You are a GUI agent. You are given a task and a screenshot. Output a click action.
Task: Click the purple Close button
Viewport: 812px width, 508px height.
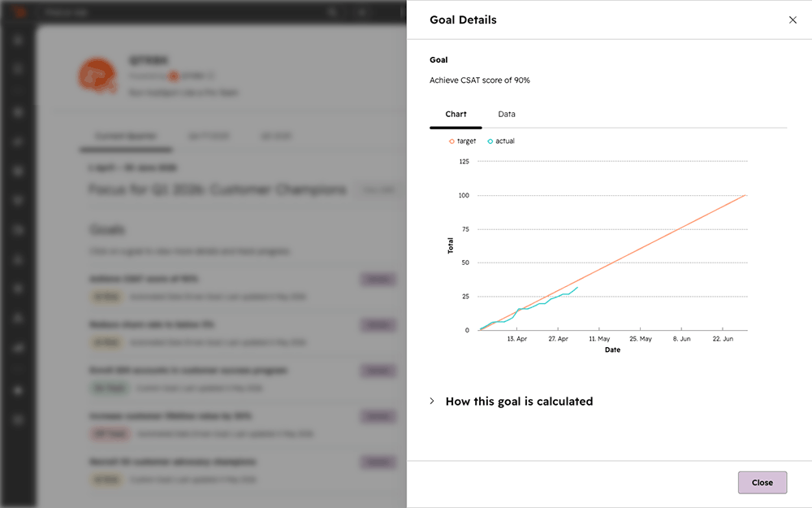click(762, 483)
